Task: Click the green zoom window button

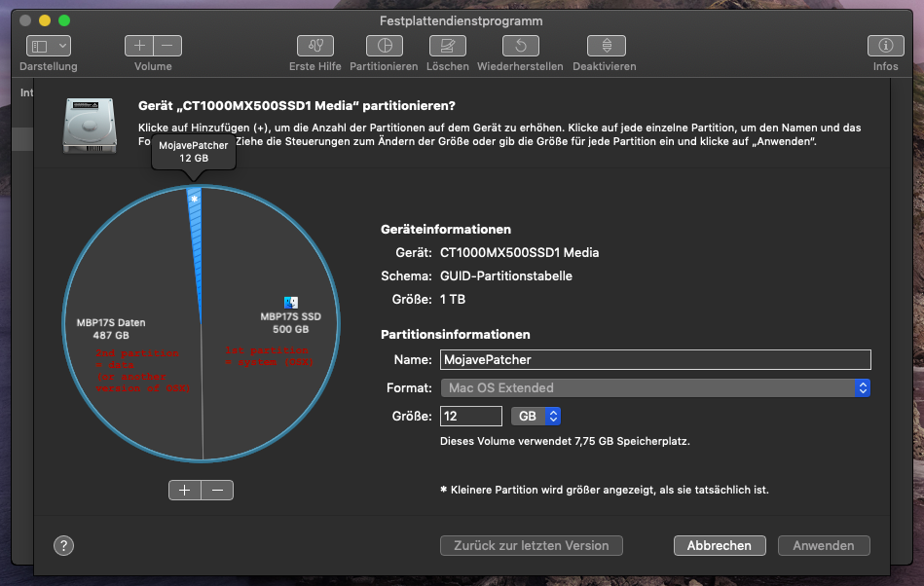Action: (64, 20)
